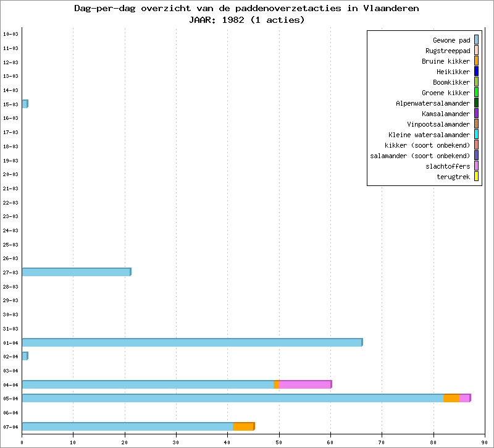
Task: Click the orange segment on the 07-04 bar
Action: [x=243, y=426]
